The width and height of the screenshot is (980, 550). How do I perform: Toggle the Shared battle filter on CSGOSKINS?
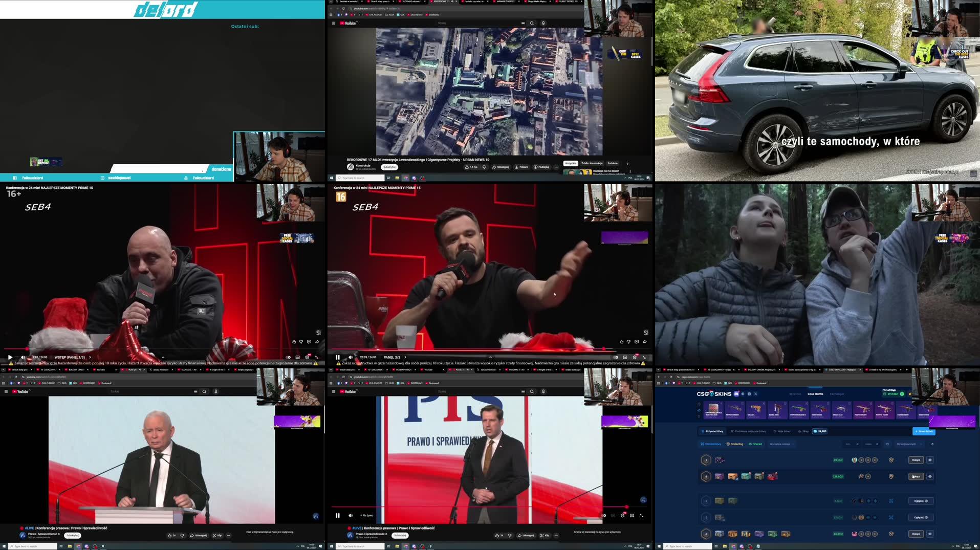point(756,444)
